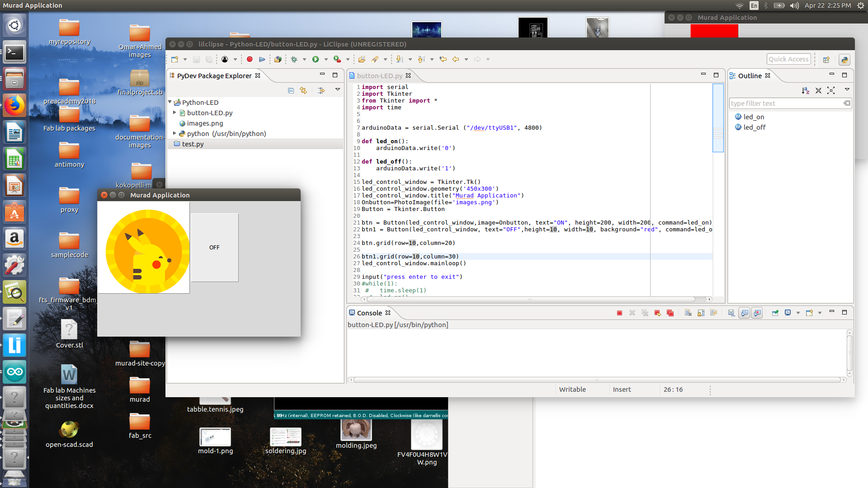The height and width of the screenshot is (488, 868).
Task: Open dropdown arrow next to New wizard
Action: [x=185, y=59]
